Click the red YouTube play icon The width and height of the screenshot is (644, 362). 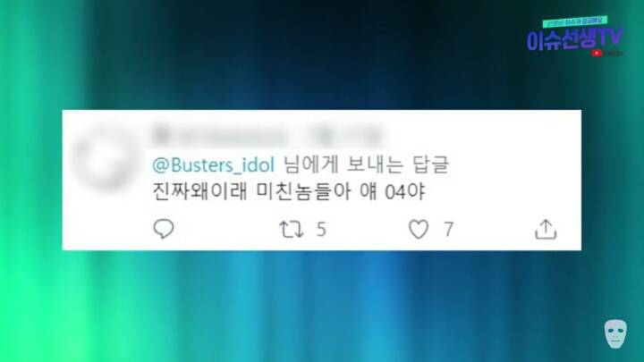pyautogui.click(x=597, y=53)
